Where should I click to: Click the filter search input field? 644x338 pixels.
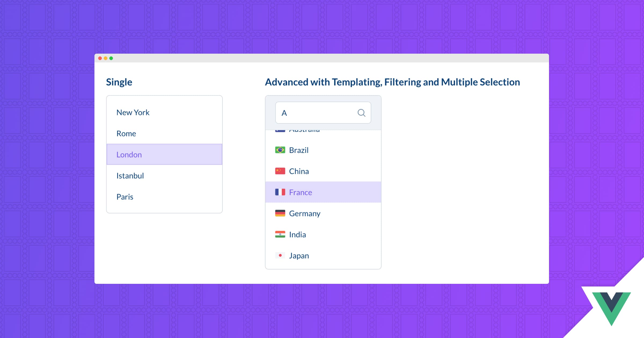(x=323, y=113)
